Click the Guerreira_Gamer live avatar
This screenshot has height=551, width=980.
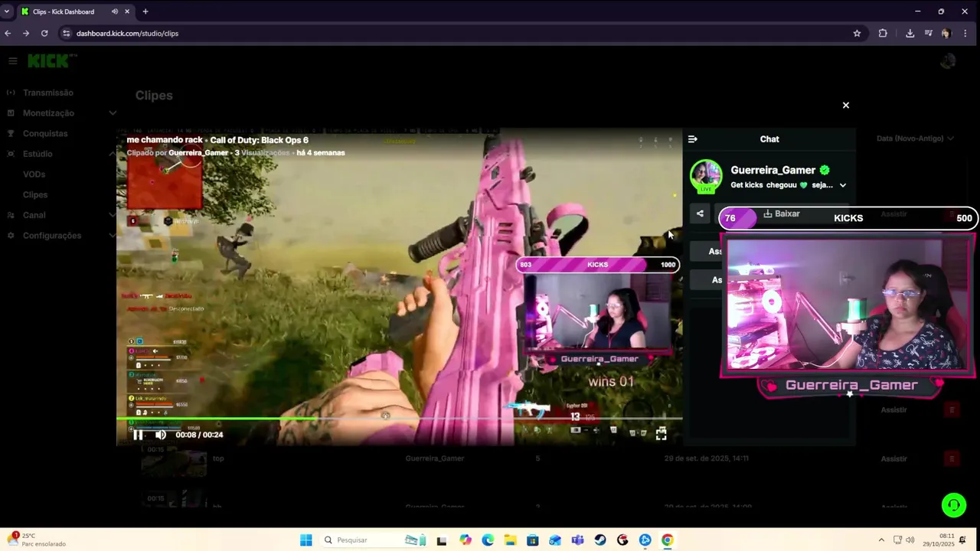coord(706,176)
